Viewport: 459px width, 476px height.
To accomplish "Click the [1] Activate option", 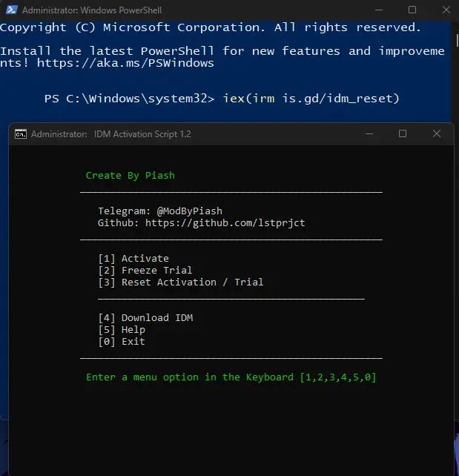I will point(133,258).
